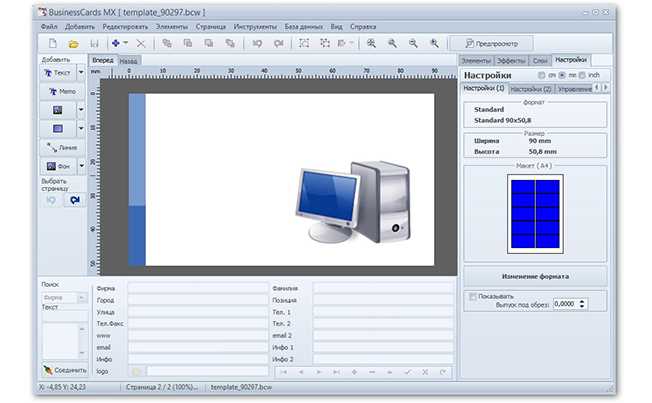The image size is (652, 403).
Task: Click the Предпросмотр preview button
Action: (x=490, y=44)
